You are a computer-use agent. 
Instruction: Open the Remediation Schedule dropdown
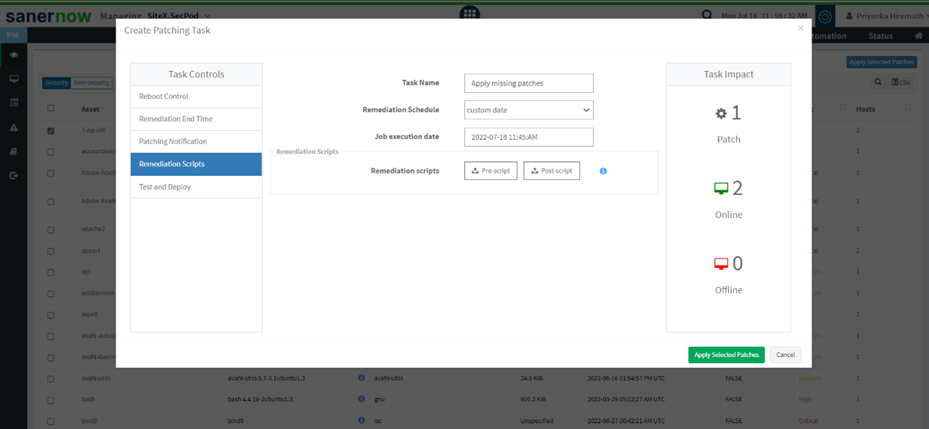point(528,110)
